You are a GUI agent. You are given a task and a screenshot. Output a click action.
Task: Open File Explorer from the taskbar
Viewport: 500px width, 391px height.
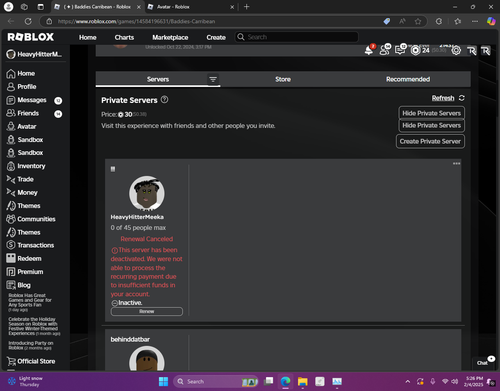pos(303,381)
